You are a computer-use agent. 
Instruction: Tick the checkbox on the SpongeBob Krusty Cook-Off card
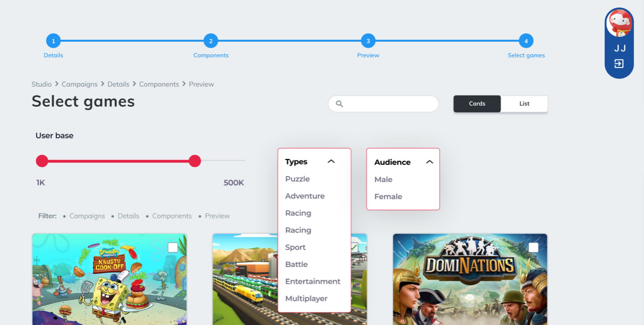(x=173, y=248)
